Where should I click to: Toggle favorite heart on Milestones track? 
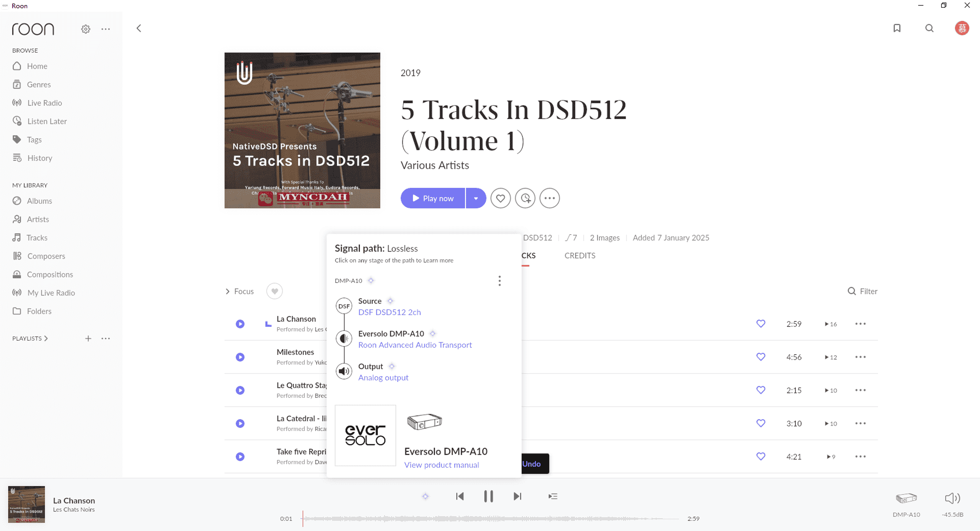(x=761, y=357)
